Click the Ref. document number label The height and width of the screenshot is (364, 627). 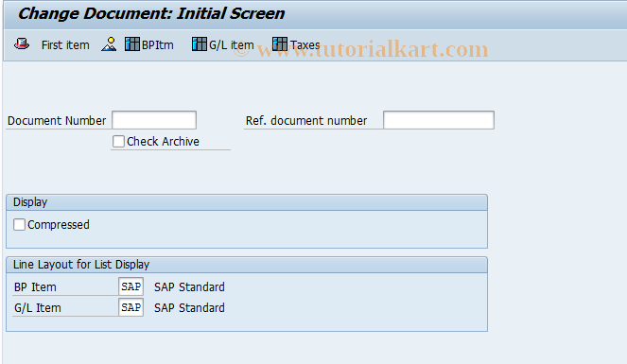[306, 121]
